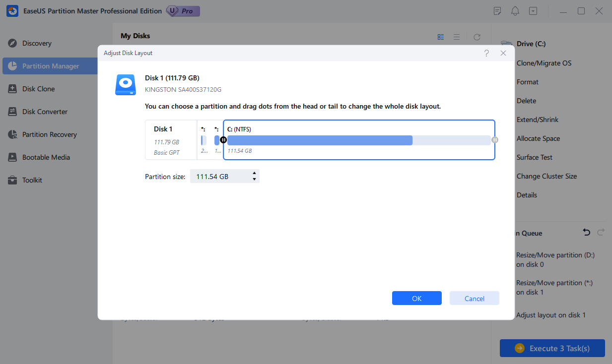Open Partition Recovery in the sidebar

click(x=49, y=134)
